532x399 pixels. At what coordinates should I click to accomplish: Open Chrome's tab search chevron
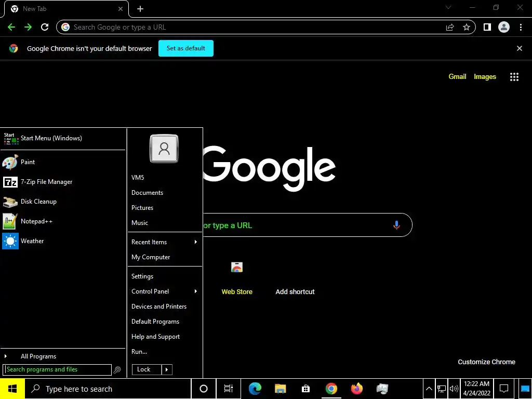click(448, 7)
